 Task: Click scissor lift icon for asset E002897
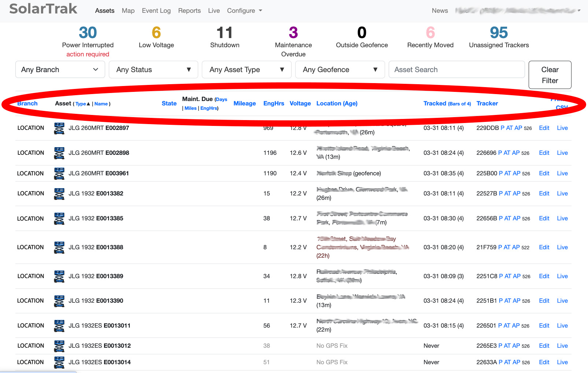[59, 128]
